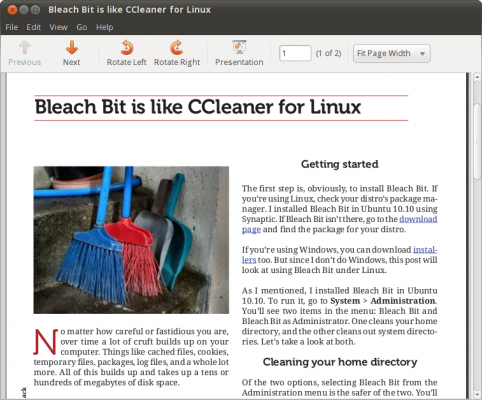
Task: Open the Fit Page Width zoom dropdown
Action: tap(392, 54)
